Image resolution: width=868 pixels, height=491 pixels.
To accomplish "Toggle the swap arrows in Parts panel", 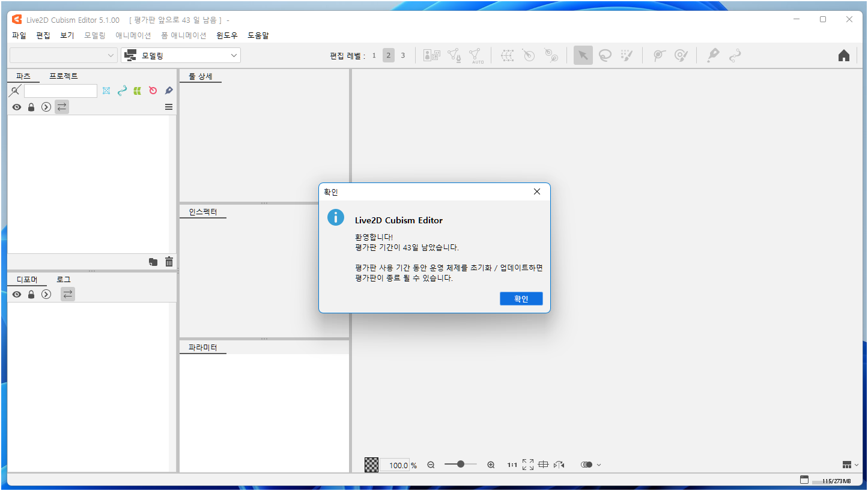I will pyautogui.click(x=62, y=107).
